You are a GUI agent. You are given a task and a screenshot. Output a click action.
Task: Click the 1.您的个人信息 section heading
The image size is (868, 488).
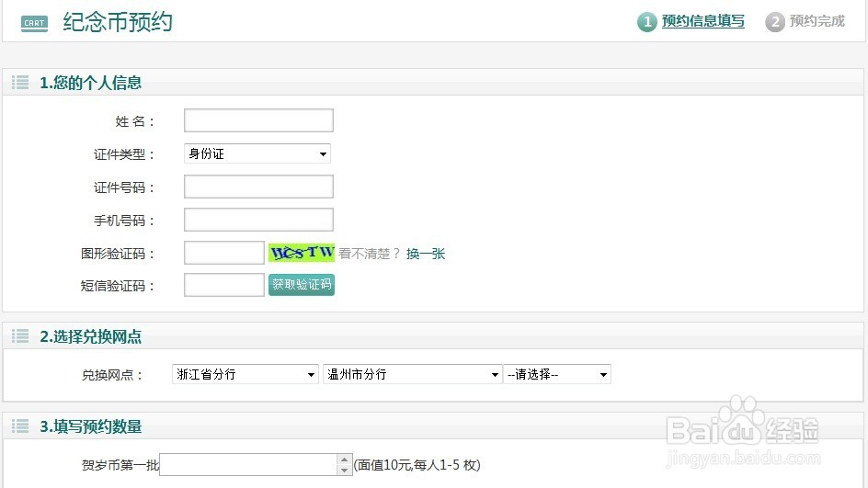click(x=91, y=83)
